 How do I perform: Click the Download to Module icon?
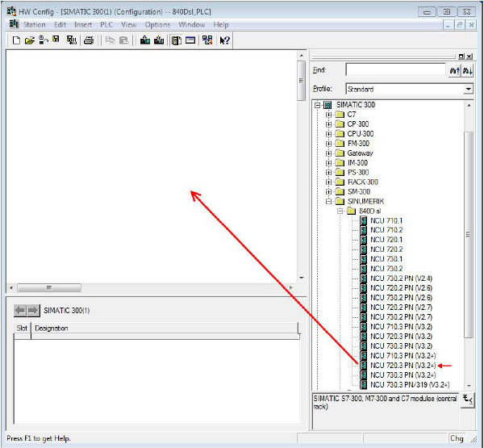pyautogui.click(x=145, y=40)
